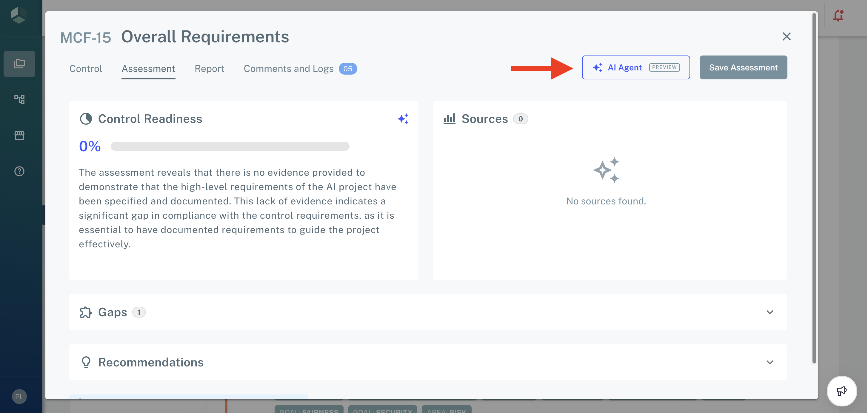The height and width of the screenshot is (413, 868).
Task: Select the storefront/marketplace icon in the sidebar
Action: (x=19, y=135)
